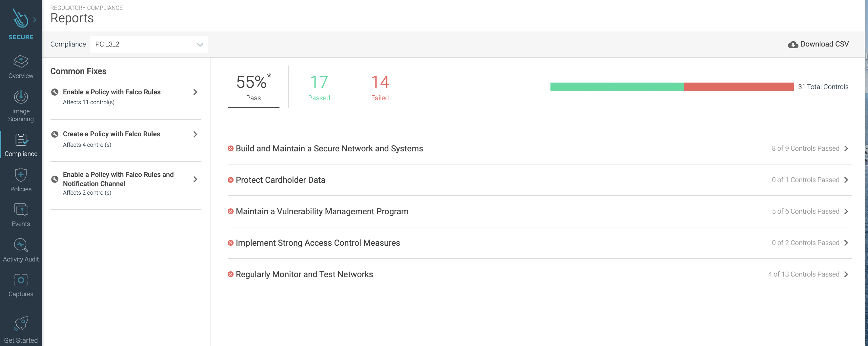
Task: Select the 55% Pass tab
Action: [253, 87]
